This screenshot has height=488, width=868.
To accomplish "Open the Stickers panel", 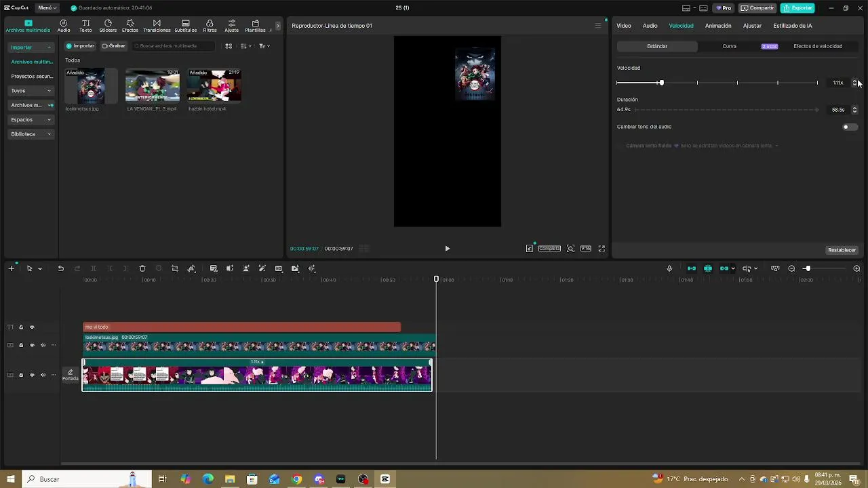I will click(x=108, y=26).
